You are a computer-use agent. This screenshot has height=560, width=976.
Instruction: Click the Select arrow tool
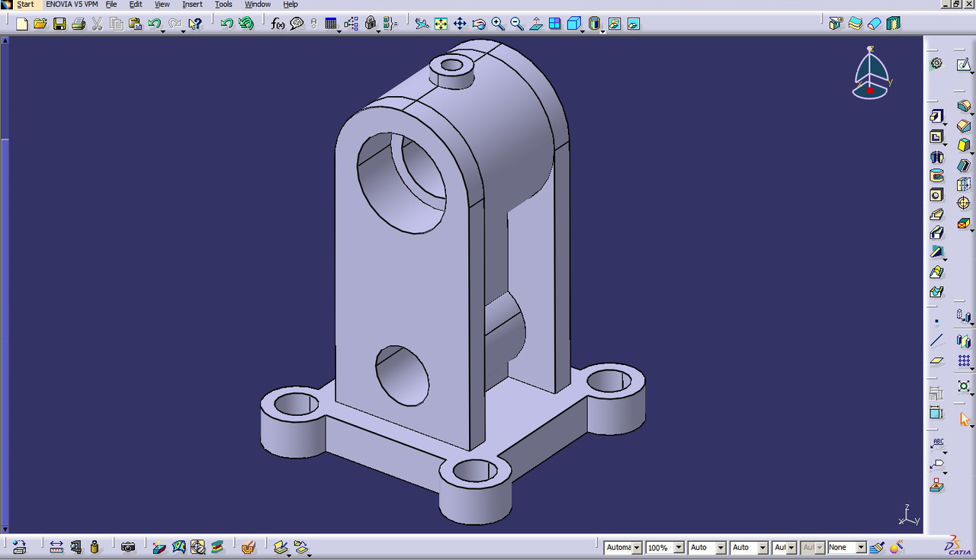964,418
